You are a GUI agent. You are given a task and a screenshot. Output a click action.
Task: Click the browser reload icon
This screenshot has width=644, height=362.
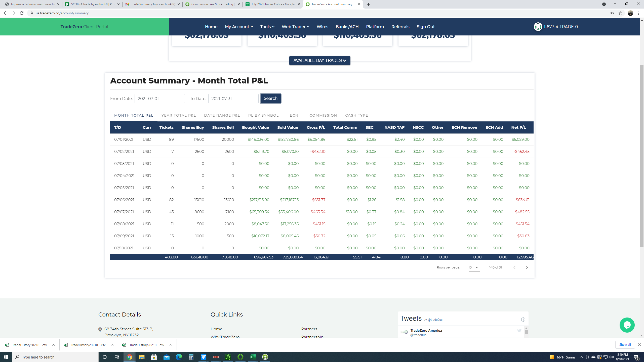22,13
